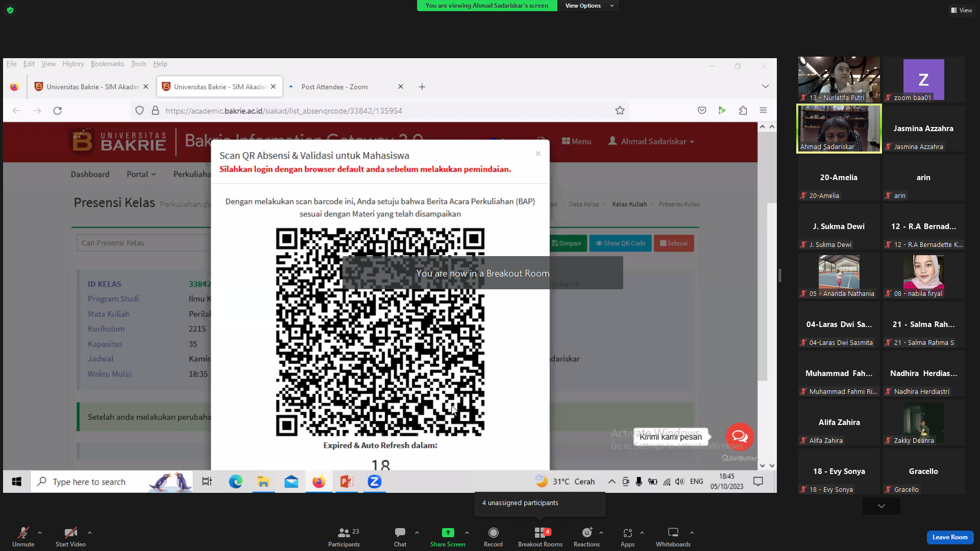
Task: Open Microsoft Edge from taskbar
Action: click(235, 482)
